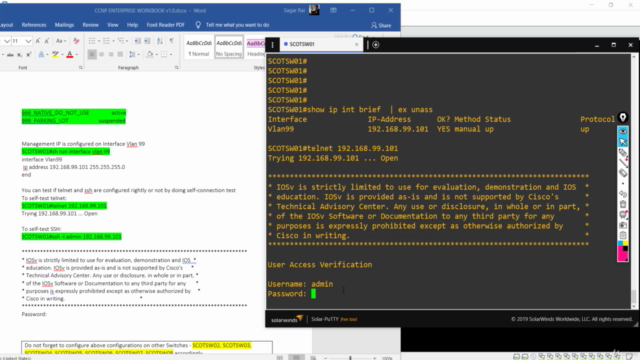The width and height of the screenshot is (640, 360).
Task: Toggle justify alignment in Word
Action: 120,54
